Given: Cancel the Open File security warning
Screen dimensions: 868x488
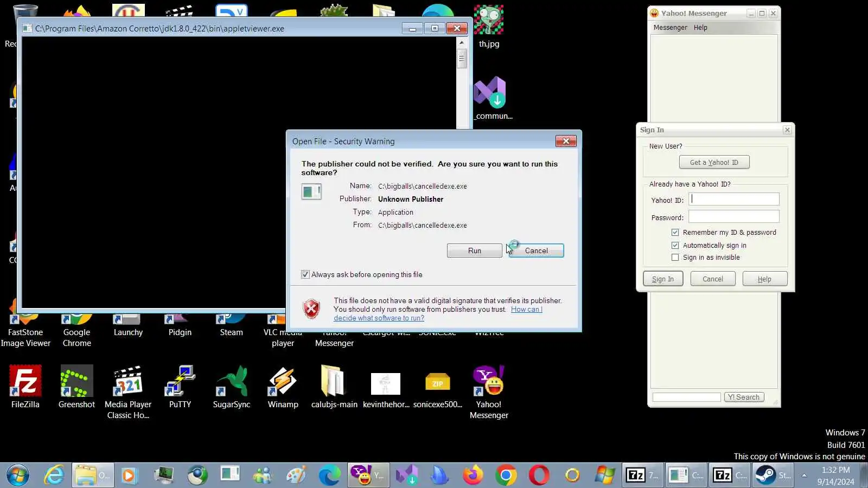Looking at the screenshot, I should coord(537,251).
